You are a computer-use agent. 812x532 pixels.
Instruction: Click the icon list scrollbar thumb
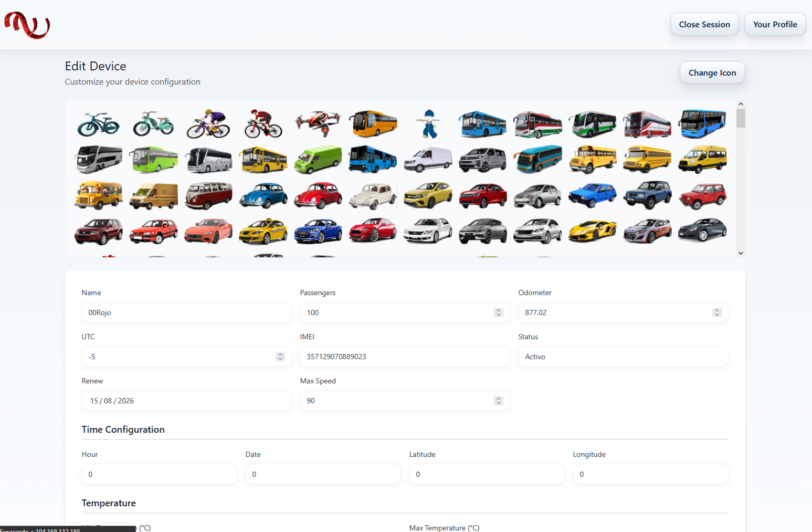pyautogui.click(x=741, y=118)
